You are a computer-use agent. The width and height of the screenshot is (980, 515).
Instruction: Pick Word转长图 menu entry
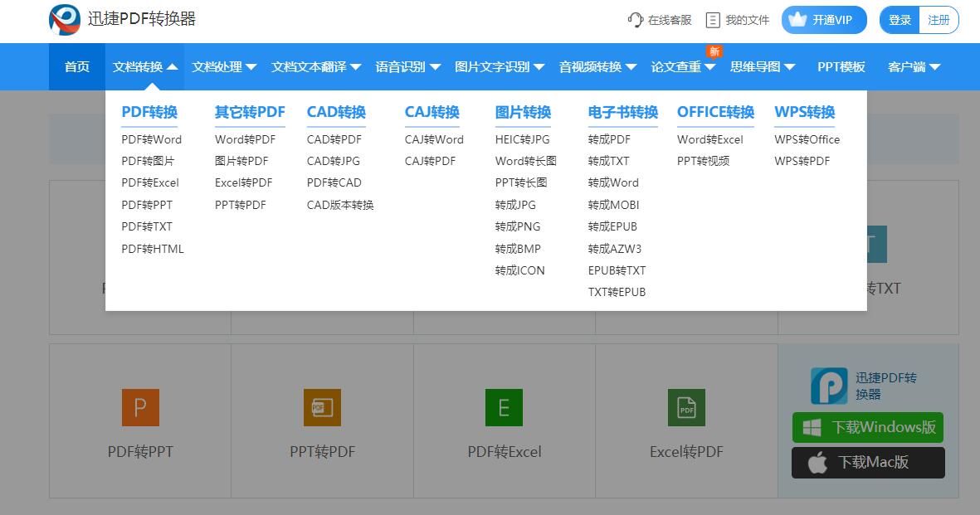pos(525,161)
